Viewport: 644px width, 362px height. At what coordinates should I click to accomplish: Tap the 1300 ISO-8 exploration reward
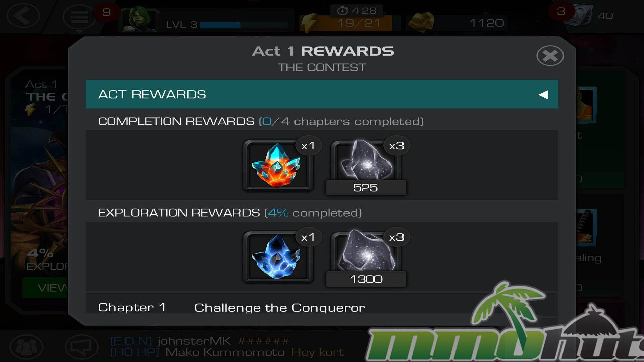coord(366,257)
